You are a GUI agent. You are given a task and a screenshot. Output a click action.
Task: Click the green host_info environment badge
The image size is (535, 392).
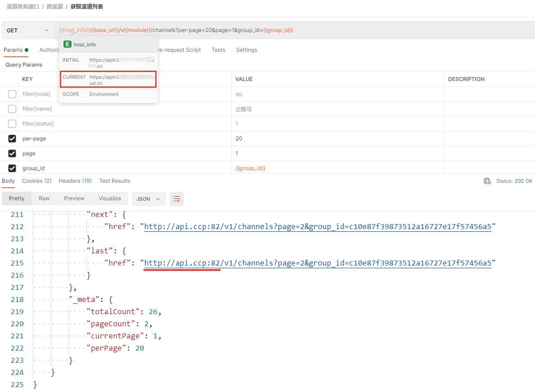click(x=67, y=45)
